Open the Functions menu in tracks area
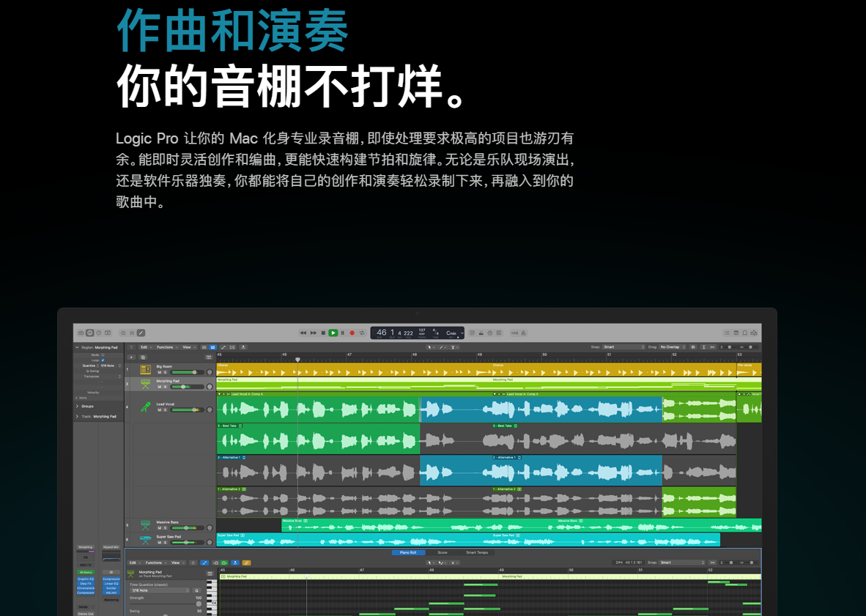 pos(167,347)
